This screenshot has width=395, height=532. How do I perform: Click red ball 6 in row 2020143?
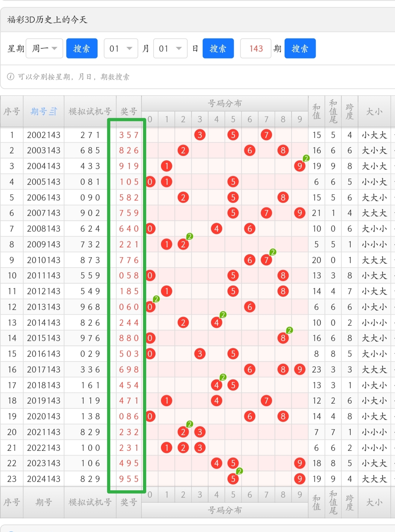tap(250, 416)
